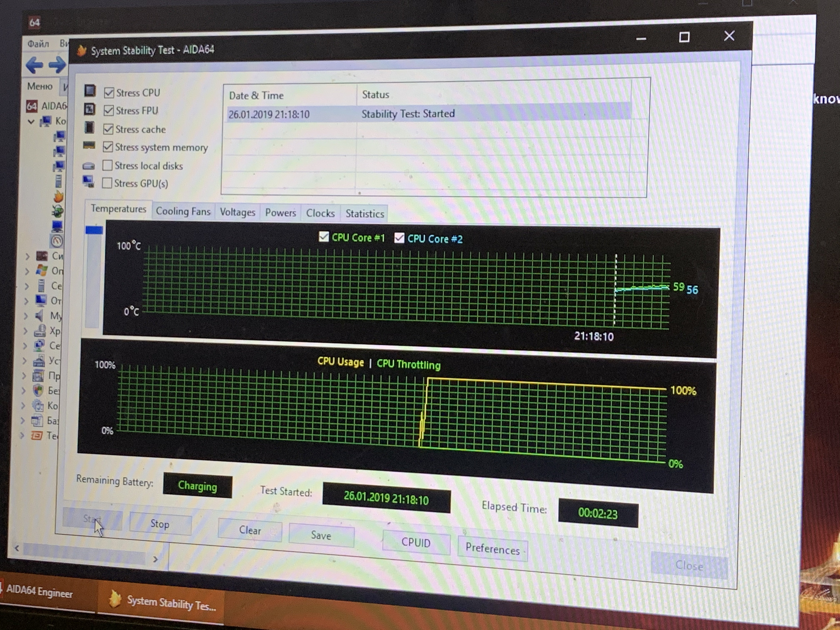Hide CPU Core #2 graph line
This screenshot has width=840, height=630.
click(x=399, y=238)
